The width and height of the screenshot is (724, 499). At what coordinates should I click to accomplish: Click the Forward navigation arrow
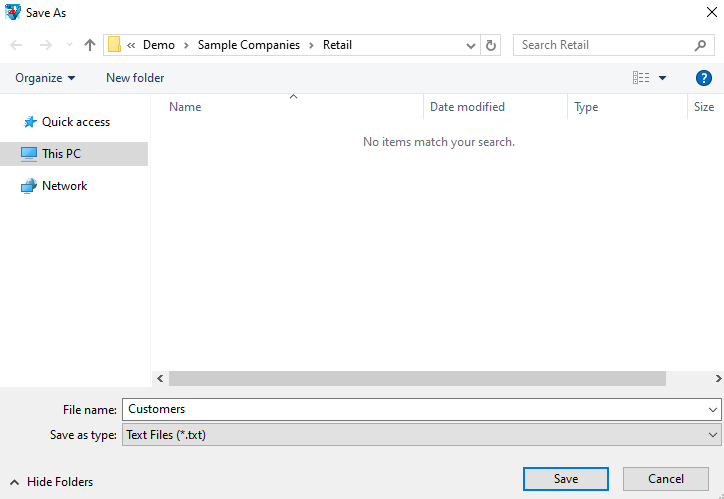(x=43, y=45)
